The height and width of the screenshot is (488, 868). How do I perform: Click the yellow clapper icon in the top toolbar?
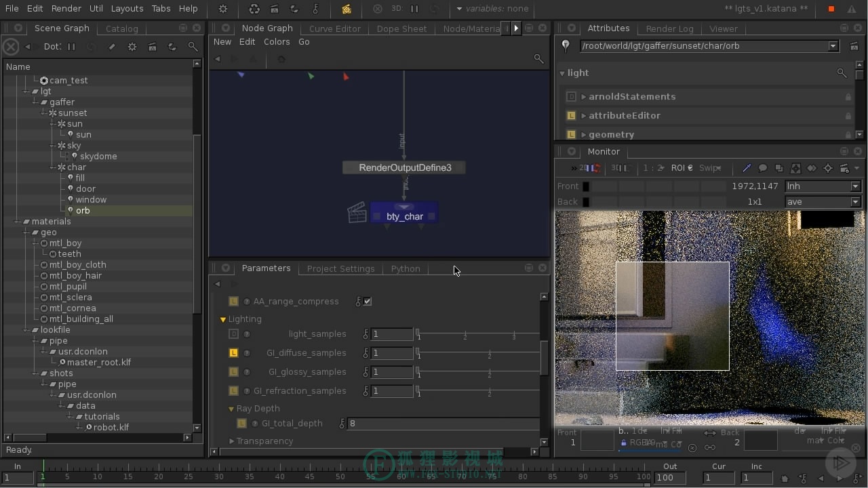[x=347, y=9]
